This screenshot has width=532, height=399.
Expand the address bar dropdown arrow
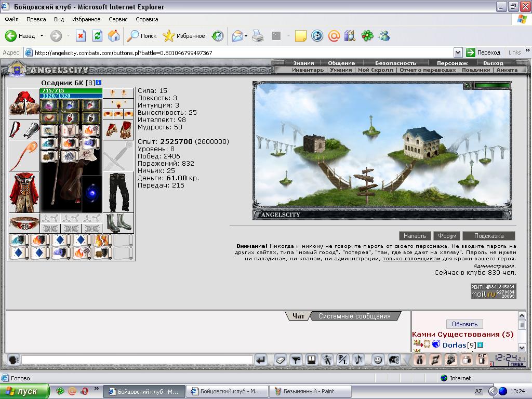(458, 52)
